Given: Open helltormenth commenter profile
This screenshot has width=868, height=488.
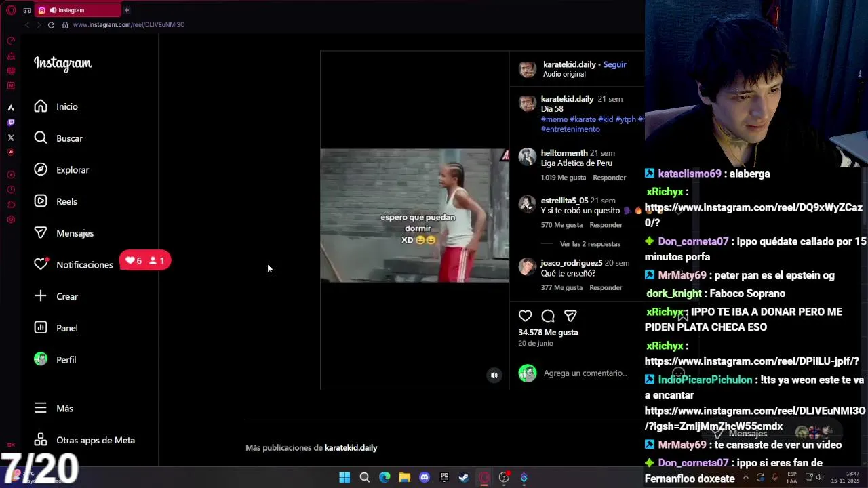Looking at the screenshot, I should click(x=564, y=153).
